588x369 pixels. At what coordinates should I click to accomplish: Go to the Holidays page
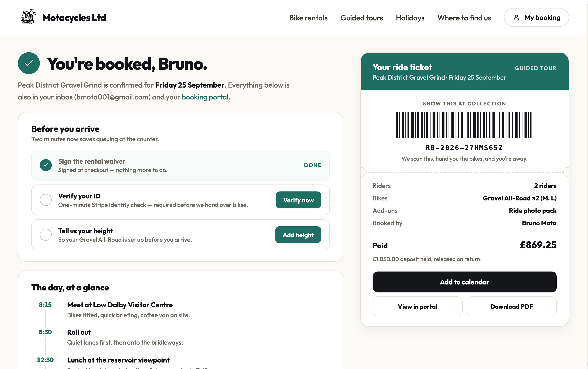[x=410, y=18]
